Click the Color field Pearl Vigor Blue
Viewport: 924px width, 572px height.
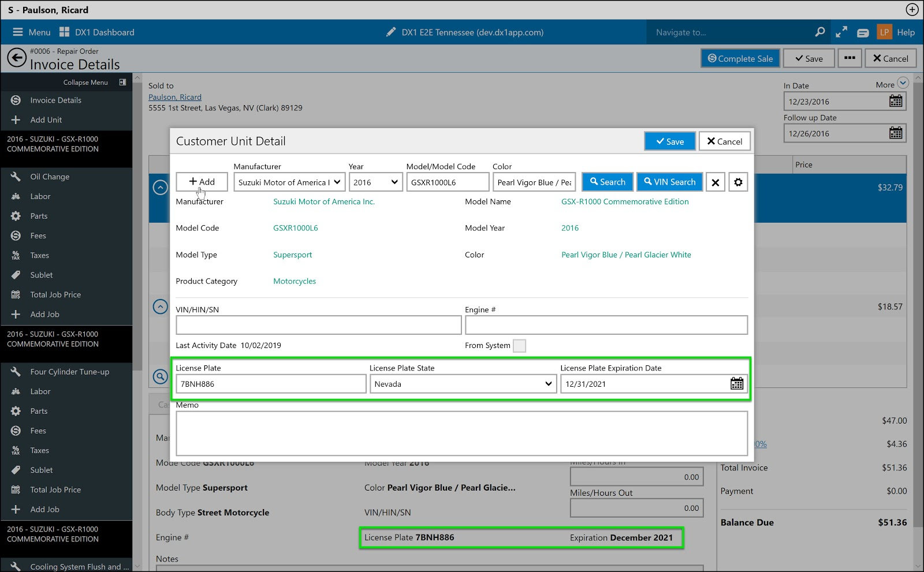point(534,182)
